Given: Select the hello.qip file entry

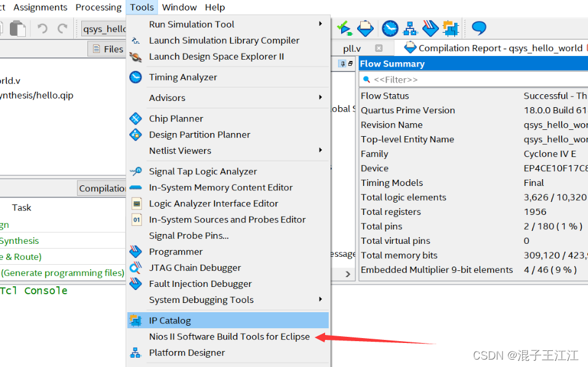Looking at the screenshot, I should point(37,95).
